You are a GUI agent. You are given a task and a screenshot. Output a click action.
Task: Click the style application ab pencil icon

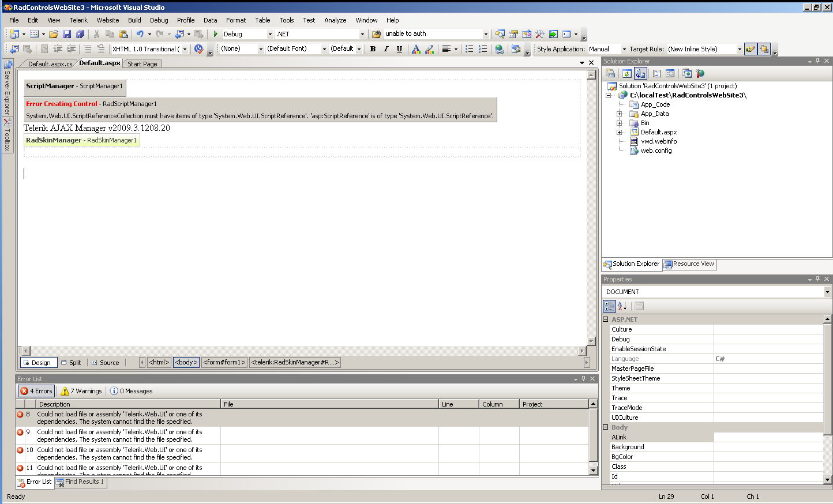click(x=750, y=49)
